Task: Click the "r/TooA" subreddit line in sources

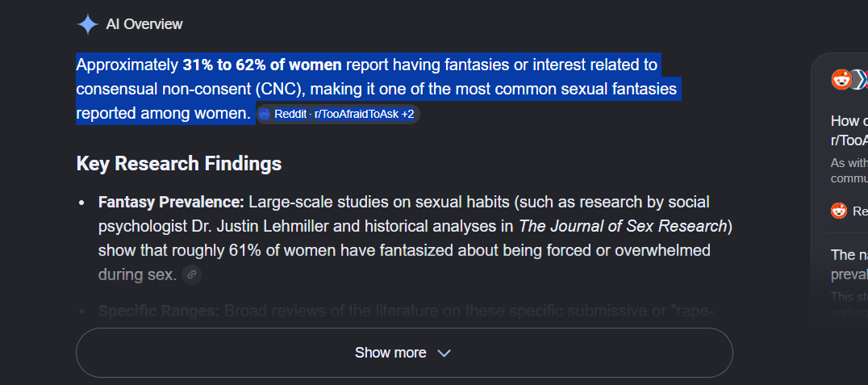Action: click(x=849, y=140)
